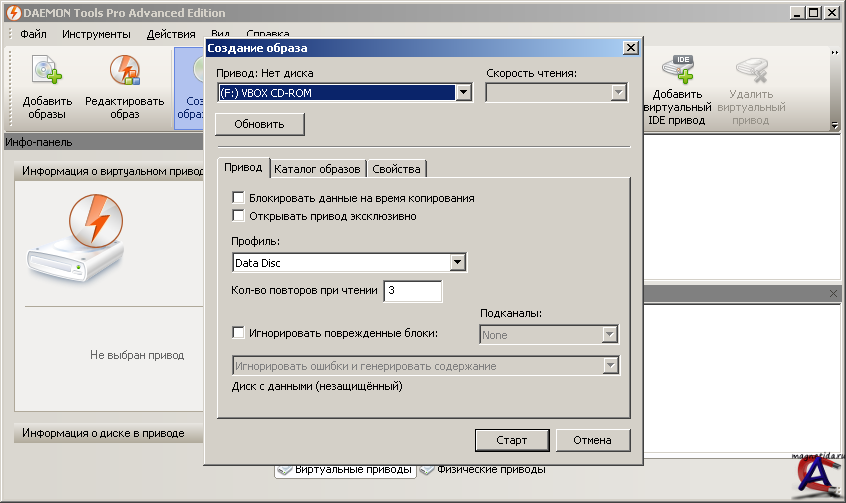This screenshot has height=503, width=846.
Task: Click Добавить виртуальный IDE привод icon
Action: (x=679, y=70)
